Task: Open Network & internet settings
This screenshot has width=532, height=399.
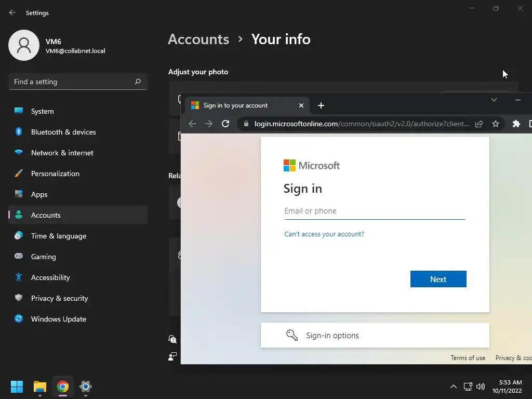Action: (78, 153)
